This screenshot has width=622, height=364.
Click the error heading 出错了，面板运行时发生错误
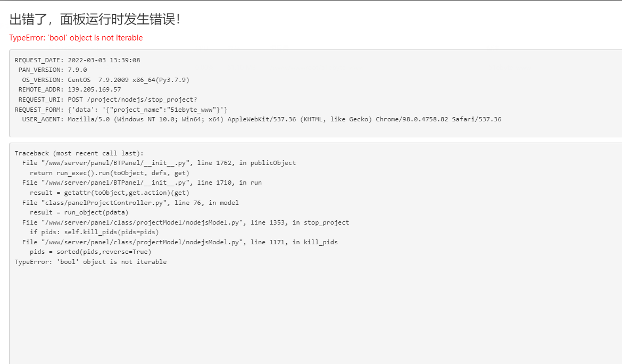tap(94, 19)
